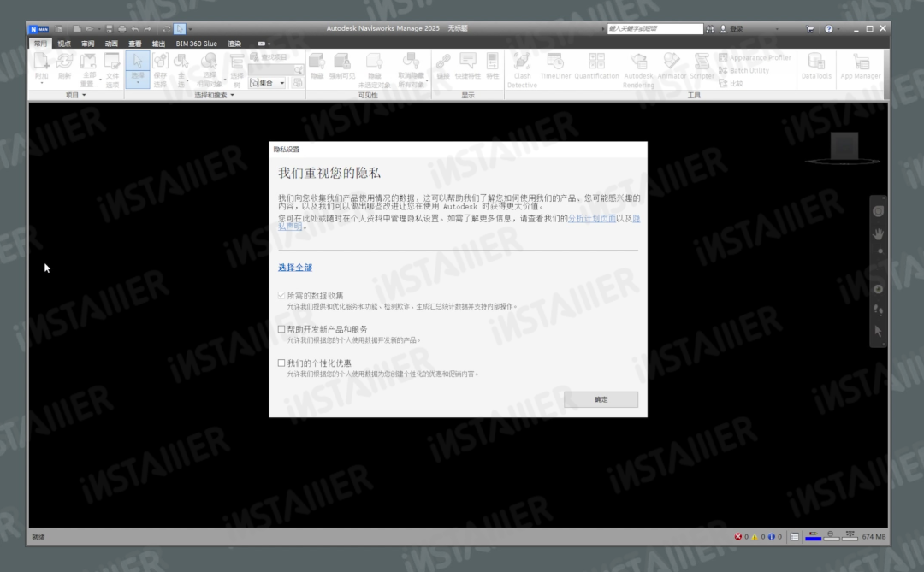Viewport: 924px width, 572px height.
Task: Open the Properties (特性) panel icon
Action: click(492, 61)
